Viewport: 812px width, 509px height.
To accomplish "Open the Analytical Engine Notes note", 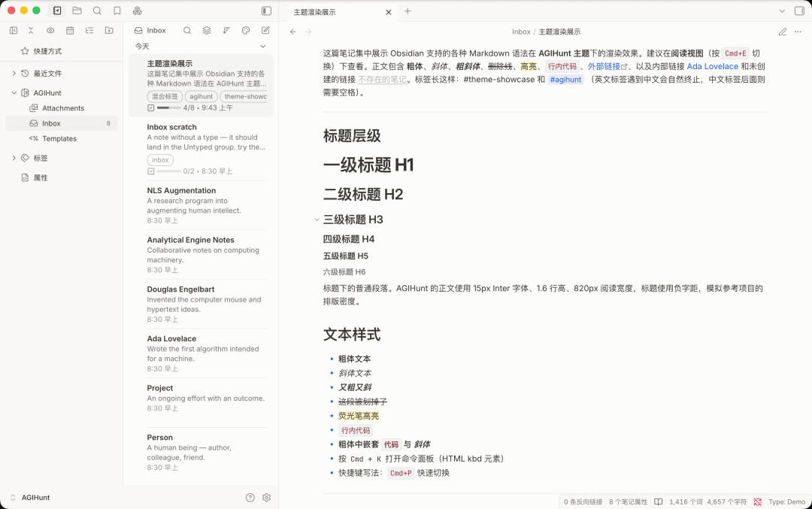I will 201,254.
